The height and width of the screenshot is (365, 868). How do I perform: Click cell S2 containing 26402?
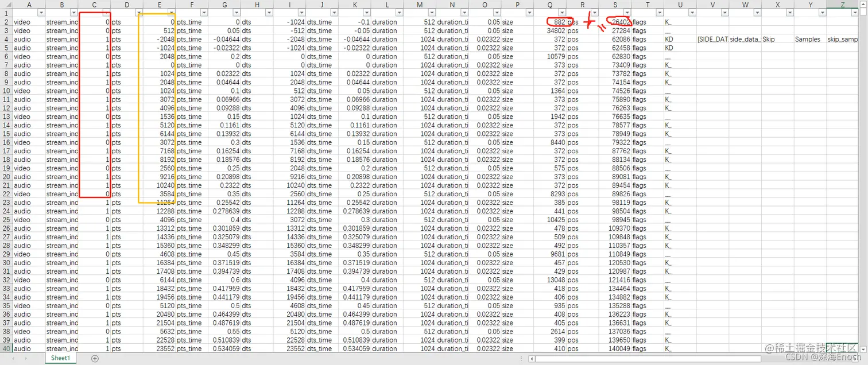(x=615, y=22)
